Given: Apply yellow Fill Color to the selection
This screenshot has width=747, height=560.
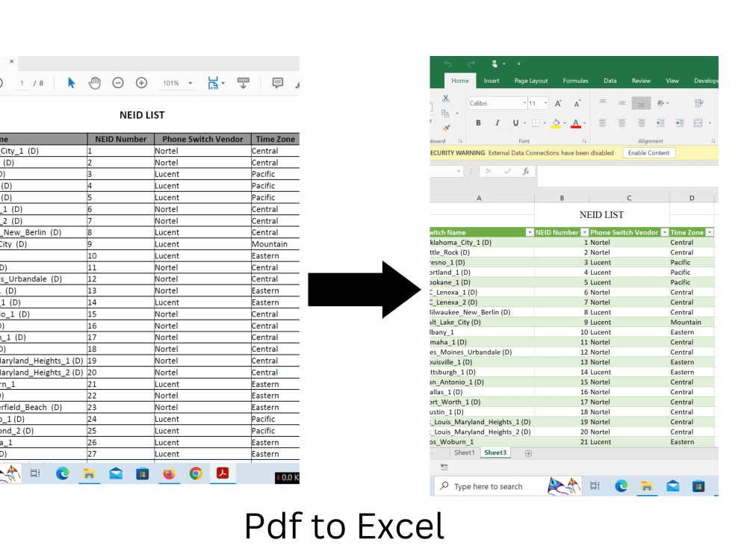Looking at the screenshot, I should tap(557, 123).
